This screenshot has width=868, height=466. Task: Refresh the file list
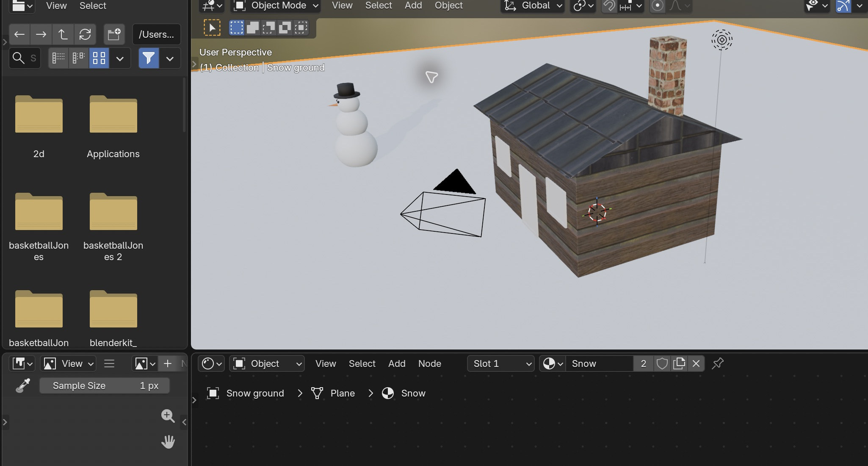[x=85, y=34]
